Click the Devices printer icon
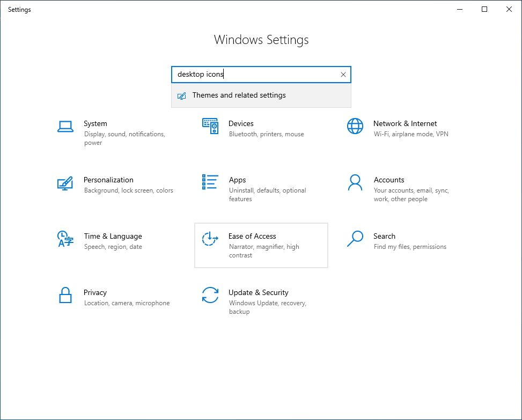Viewport: 522px width, 420px height. point(210,127)
